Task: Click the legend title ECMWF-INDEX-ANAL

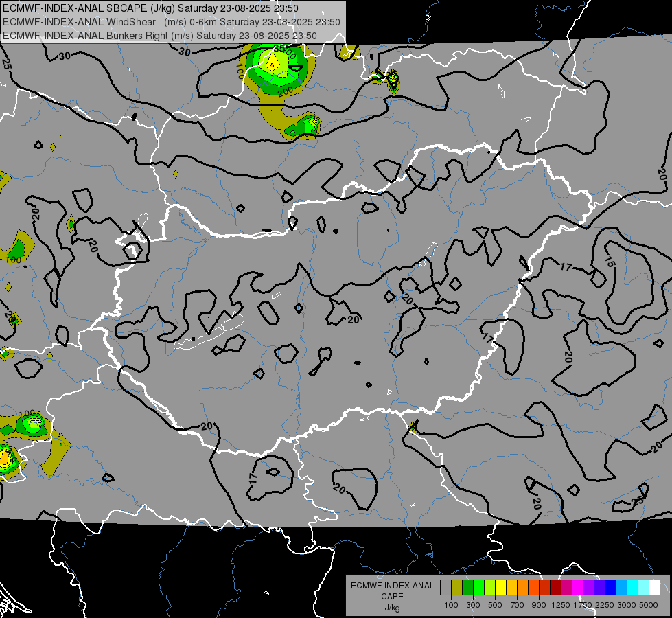Action: pos(392,586)
